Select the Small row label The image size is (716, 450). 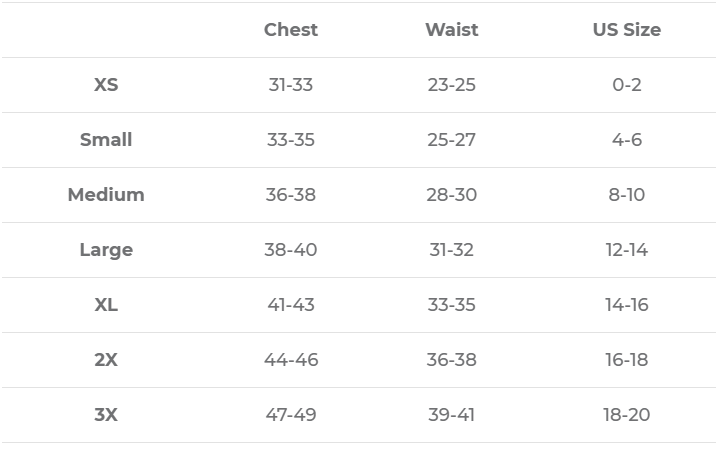(x=106, y=140)
